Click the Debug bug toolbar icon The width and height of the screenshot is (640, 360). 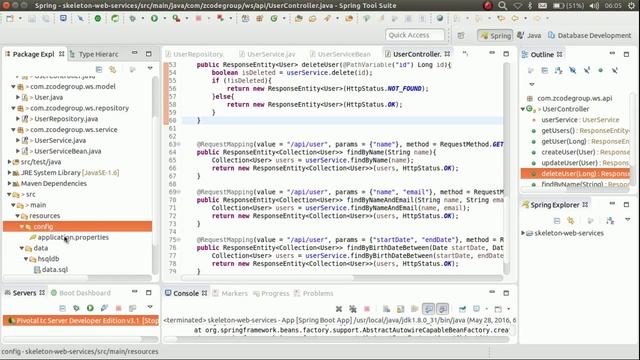click(x=132, y=18)
